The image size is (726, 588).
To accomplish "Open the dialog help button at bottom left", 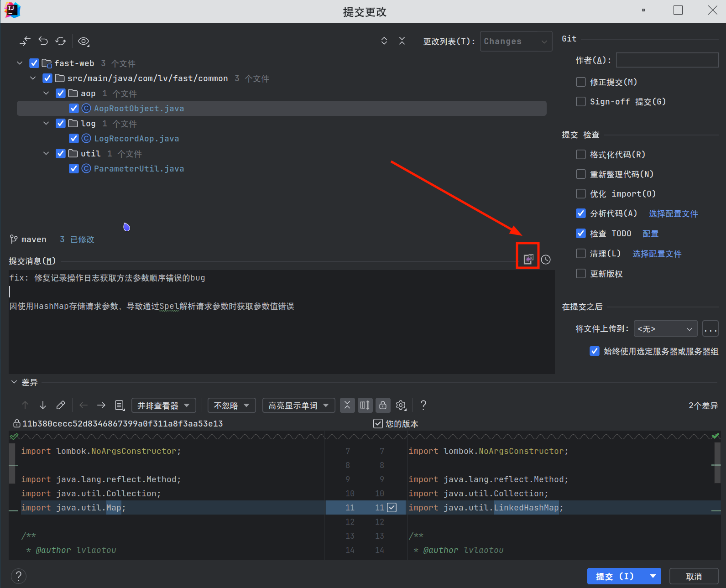I will pos(19,576).
